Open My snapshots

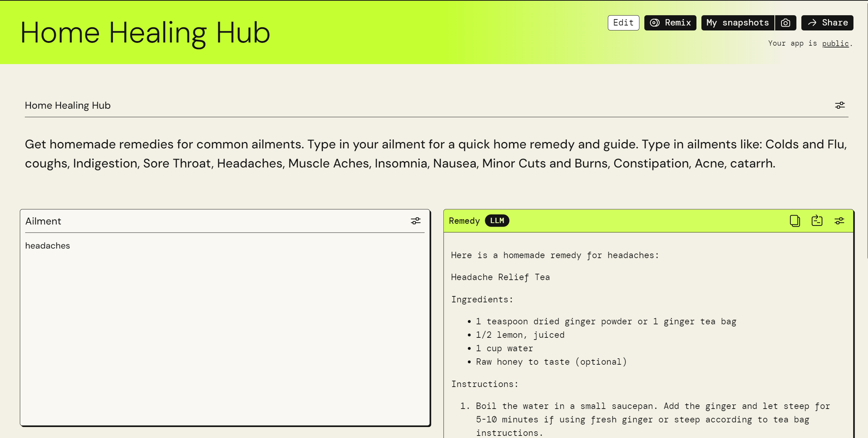[737, 23]
